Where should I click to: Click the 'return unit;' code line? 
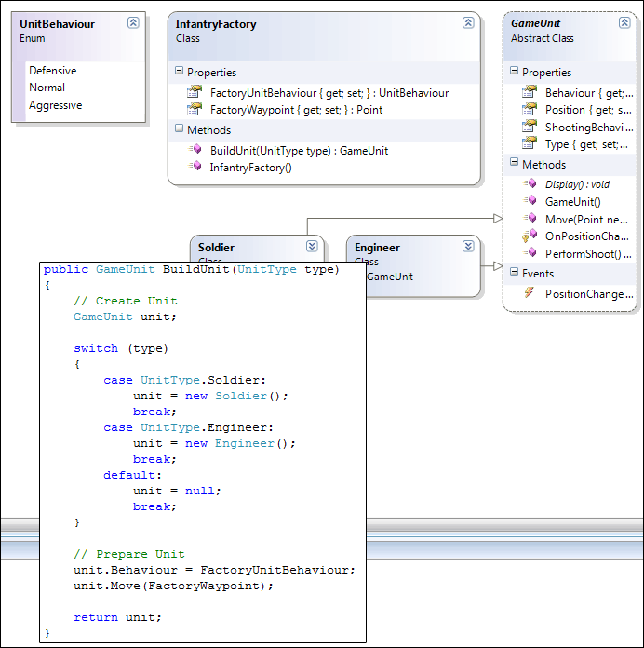(x=118, y=617)
